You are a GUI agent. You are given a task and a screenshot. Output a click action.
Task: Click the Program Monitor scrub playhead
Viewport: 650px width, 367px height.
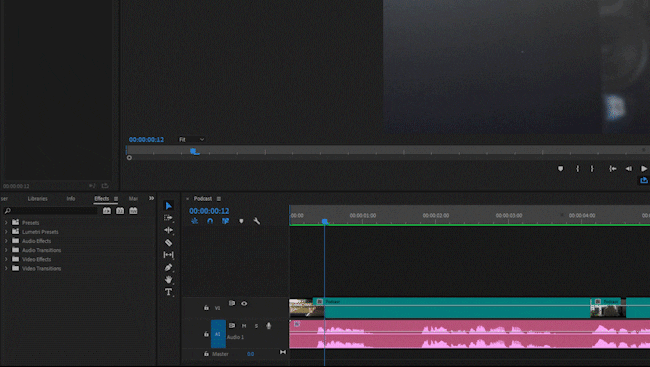coord(194,152)
